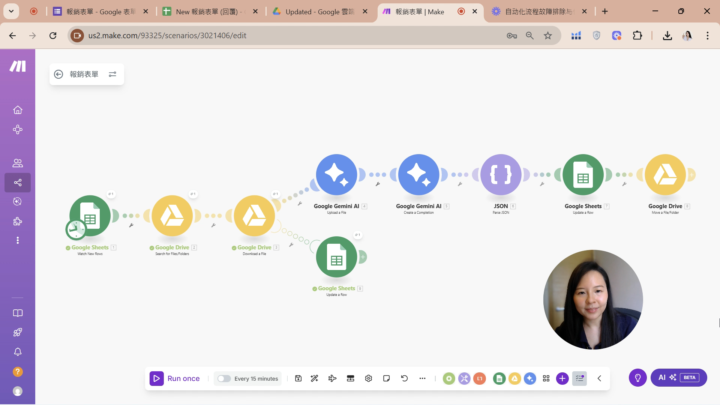The height and width of the screenshot is (405, 720).
Task: Click the address bar URL
Action: tap(167, 35)
